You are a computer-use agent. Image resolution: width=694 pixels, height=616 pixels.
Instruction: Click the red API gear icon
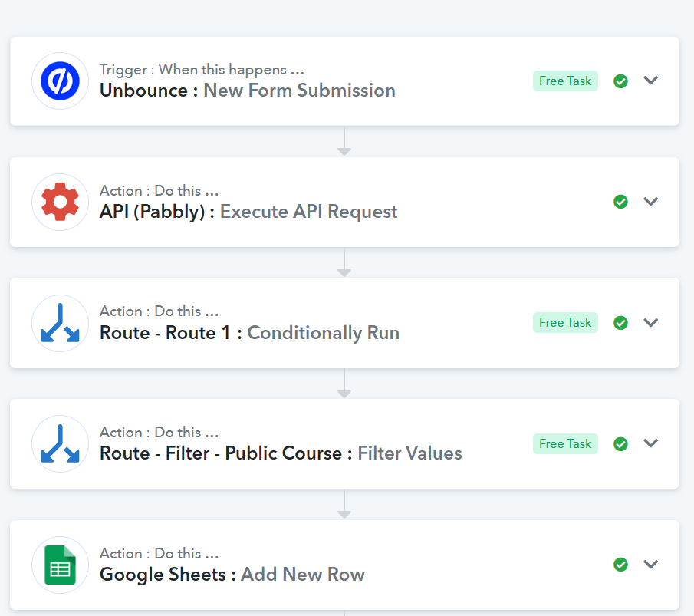point(61,202)
